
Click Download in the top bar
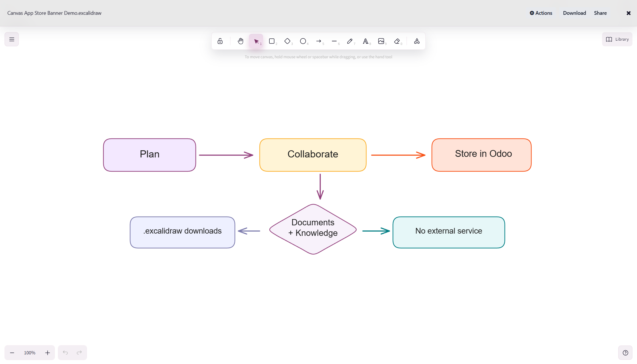point(574,13)
